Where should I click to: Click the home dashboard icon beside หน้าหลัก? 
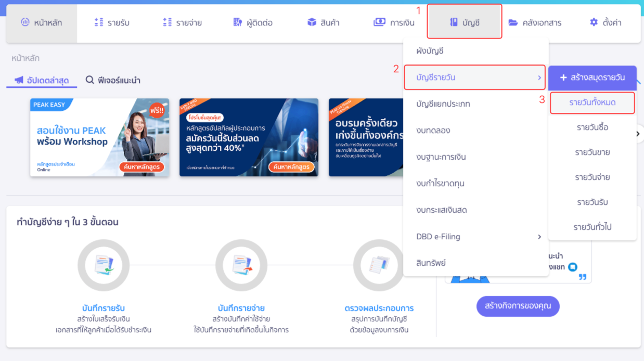(25, 22)
